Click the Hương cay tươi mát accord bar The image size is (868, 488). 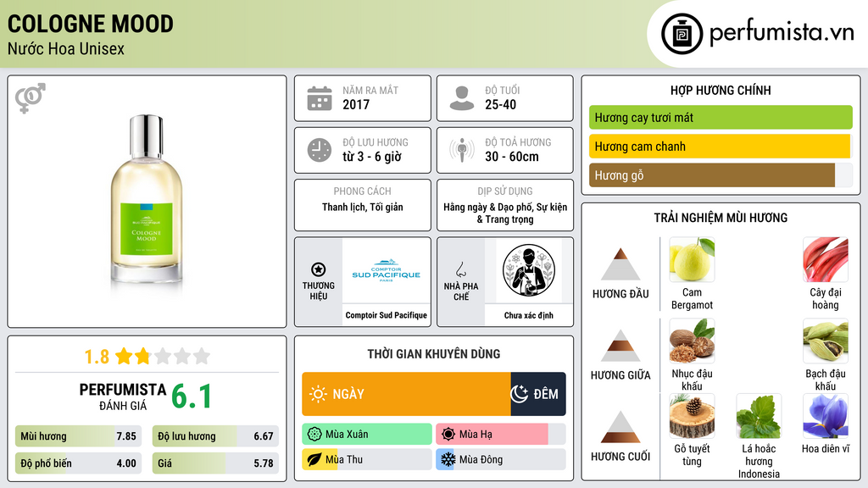[721, 117]
